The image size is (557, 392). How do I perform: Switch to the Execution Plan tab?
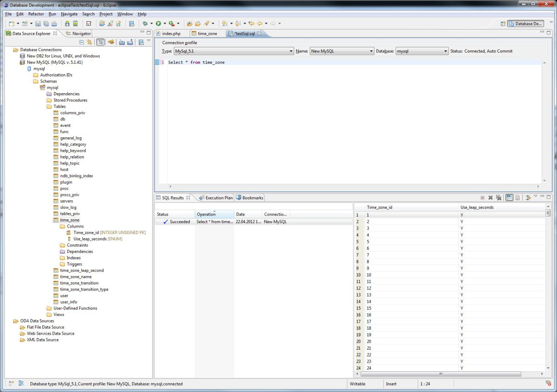tap(219, 198)
